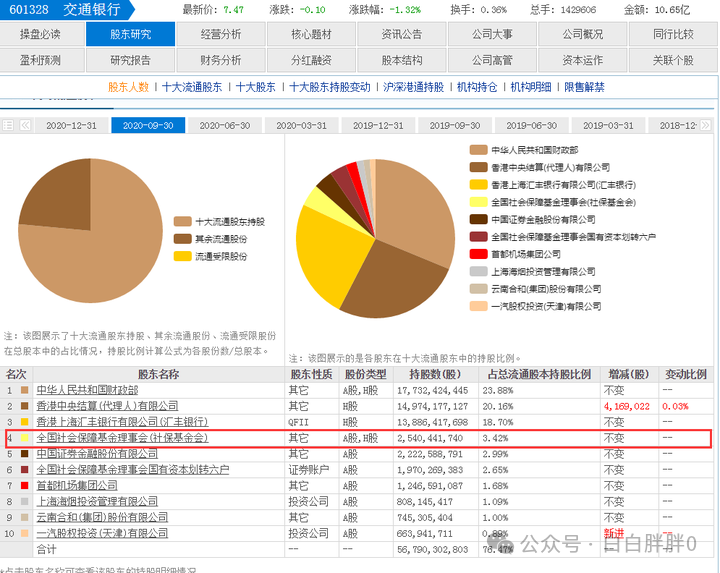Viewport: 720px width, 573px height.
Task: Click the 持股数(股) column header
Action: coord(435,375)
